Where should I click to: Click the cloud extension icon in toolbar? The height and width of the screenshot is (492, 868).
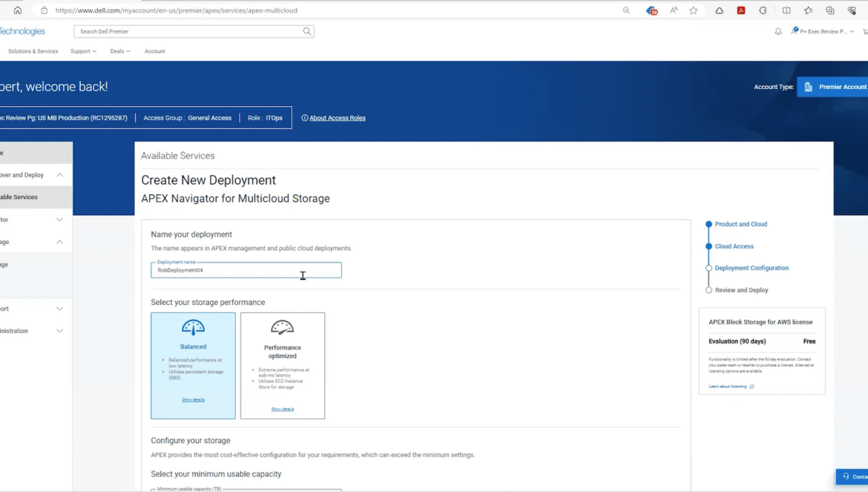(x=719, y=10)
